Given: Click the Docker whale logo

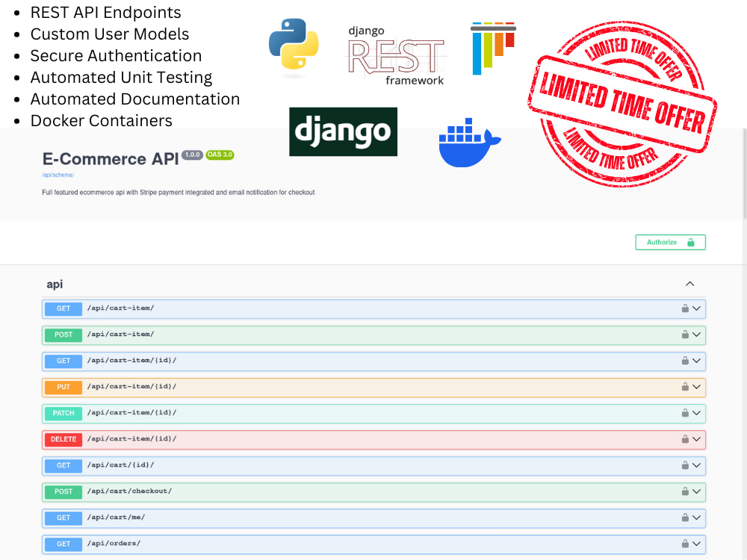Looking at the screenshot, I should (x=469, y=143).
